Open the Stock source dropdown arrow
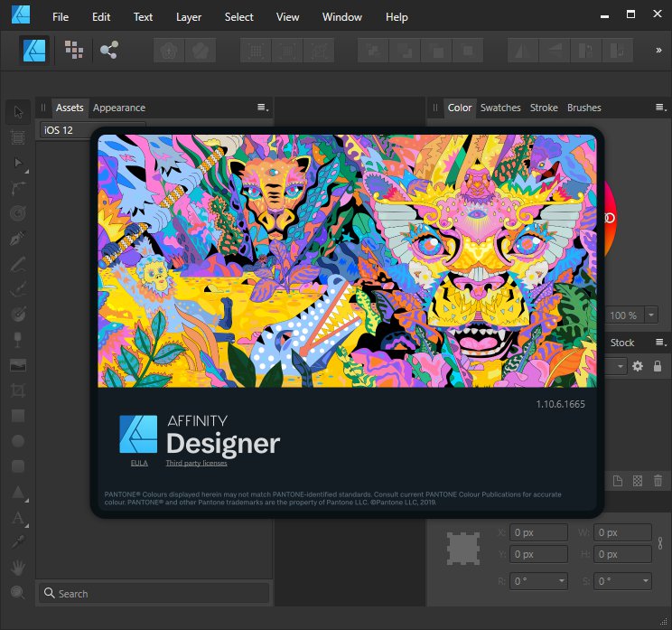 click(x=621, y=367)
